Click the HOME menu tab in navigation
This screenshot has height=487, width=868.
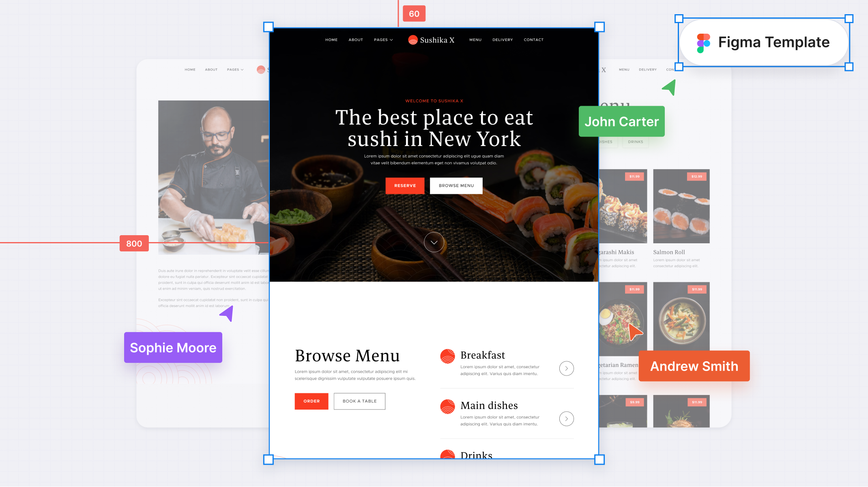pos(331,39)
